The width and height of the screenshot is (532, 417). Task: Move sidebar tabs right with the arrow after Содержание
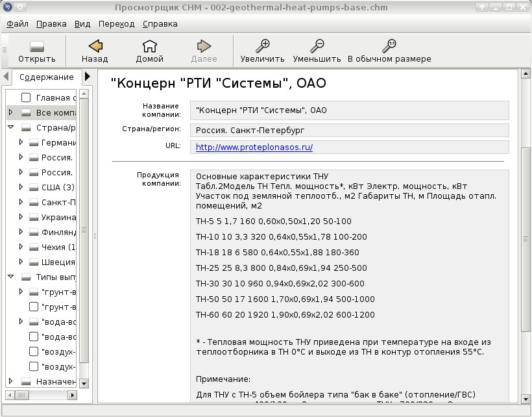87,77
